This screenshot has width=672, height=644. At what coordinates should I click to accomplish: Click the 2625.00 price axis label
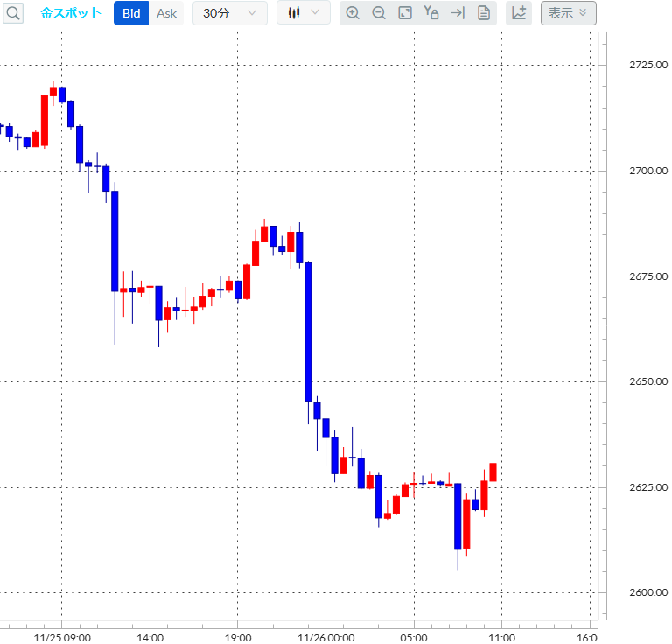648,487
